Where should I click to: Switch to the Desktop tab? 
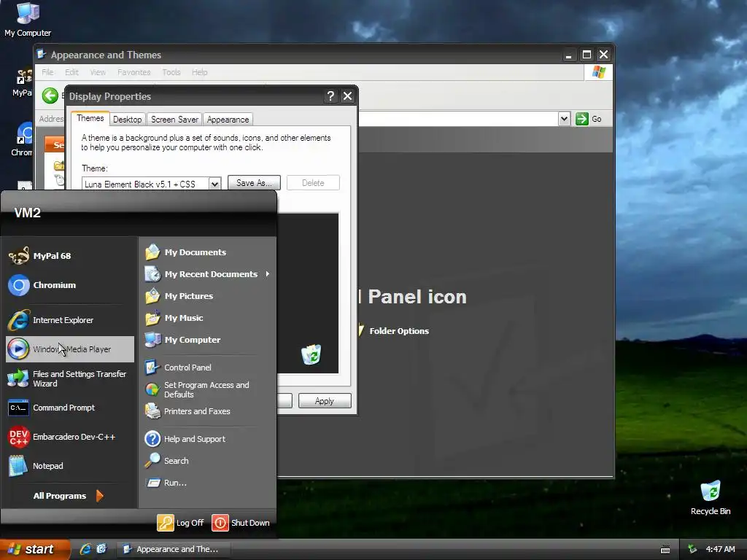tap(127, 119)
